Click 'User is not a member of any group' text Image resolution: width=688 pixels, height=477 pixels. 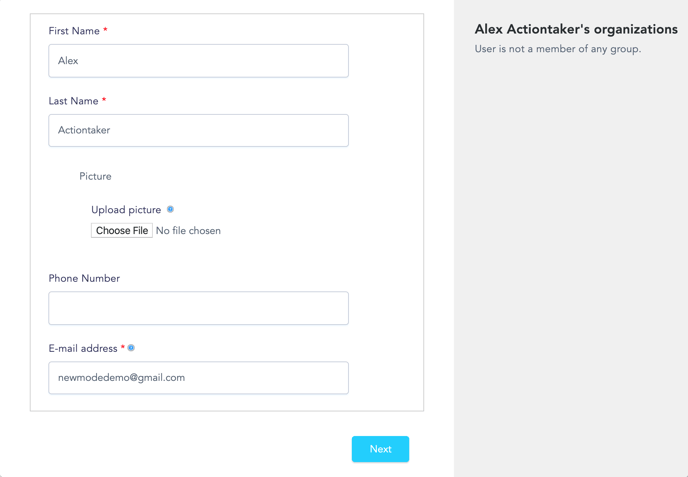pos(558,49)
